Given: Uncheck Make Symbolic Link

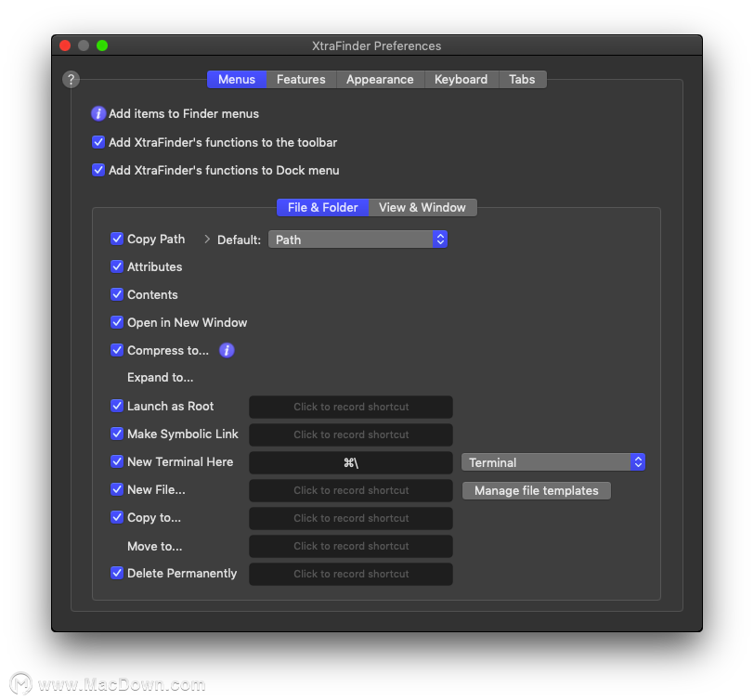Looking at the screenshot, I should pyautogui.click(x=117, y=434).
